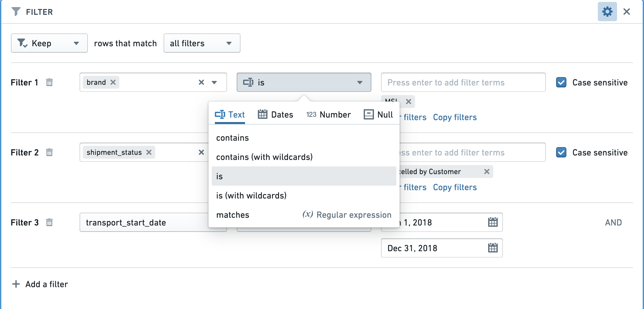
Task: Open calendar for Dec 31, 2018
Action: [x=493, y=248]
